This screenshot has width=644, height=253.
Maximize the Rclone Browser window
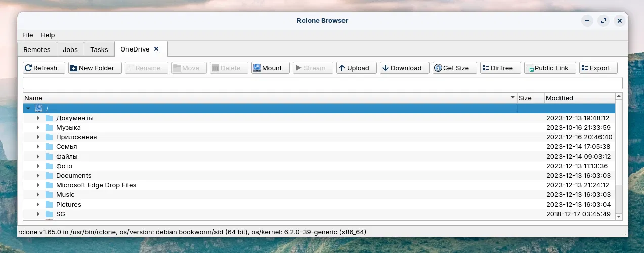603,21
